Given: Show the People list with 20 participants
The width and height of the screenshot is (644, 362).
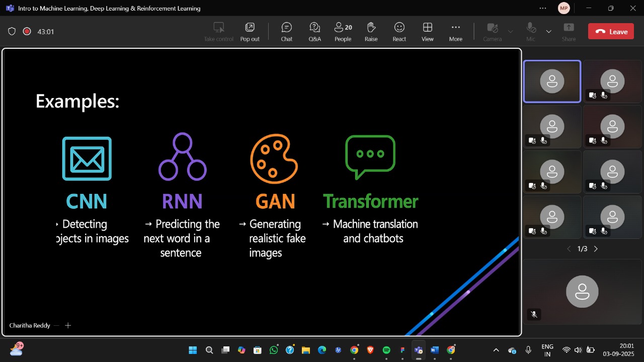Looking at the screenshot, I should coord(343,31).
